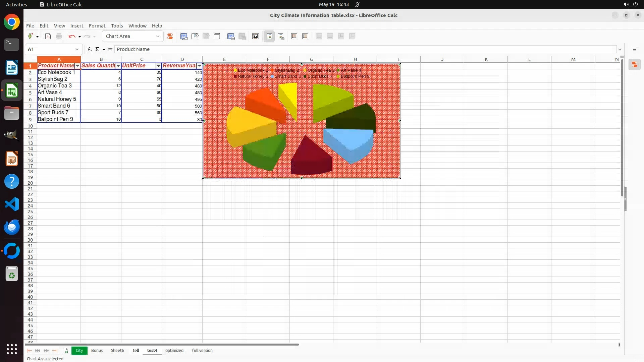Launch Thunderbird from the dock
644x362 pixels.
[x=12, y=227]
